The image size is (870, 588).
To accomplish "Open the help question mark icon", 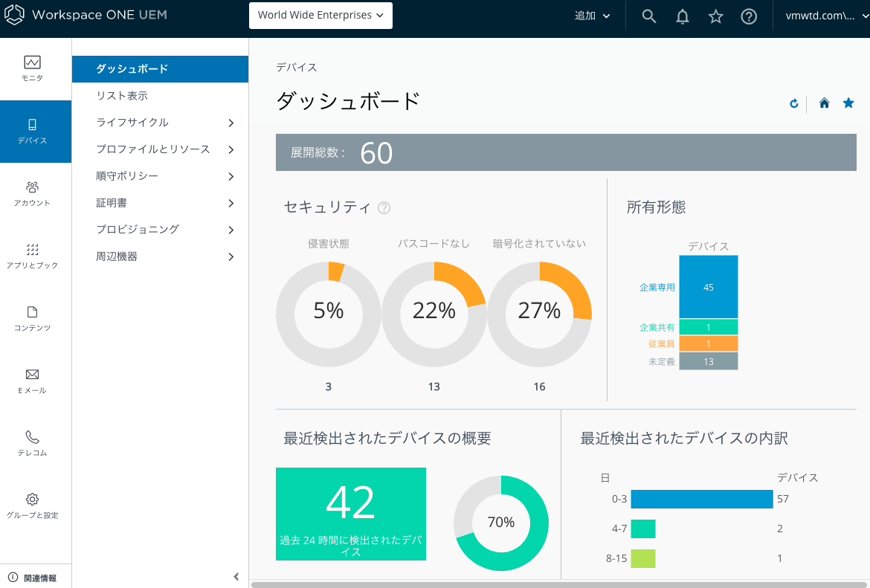I will click(749, 16).
